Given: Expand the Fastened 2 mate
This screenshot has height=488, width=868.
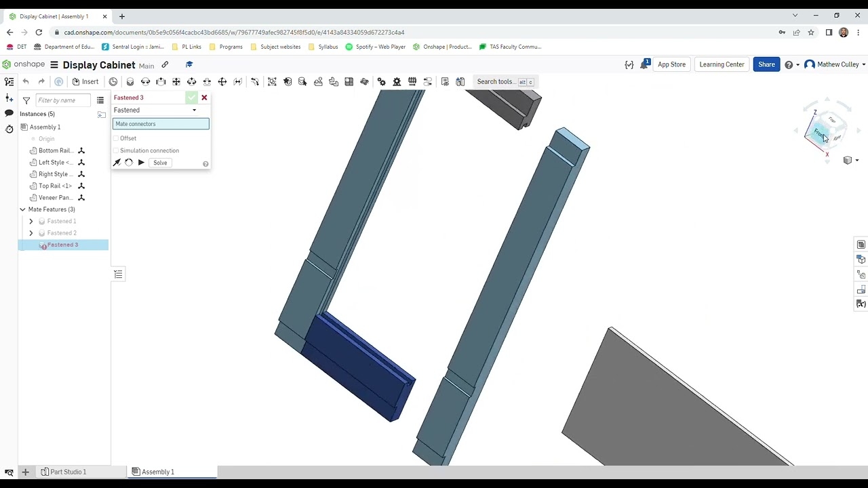Looking at the screenshot, I should click(31, 233).
